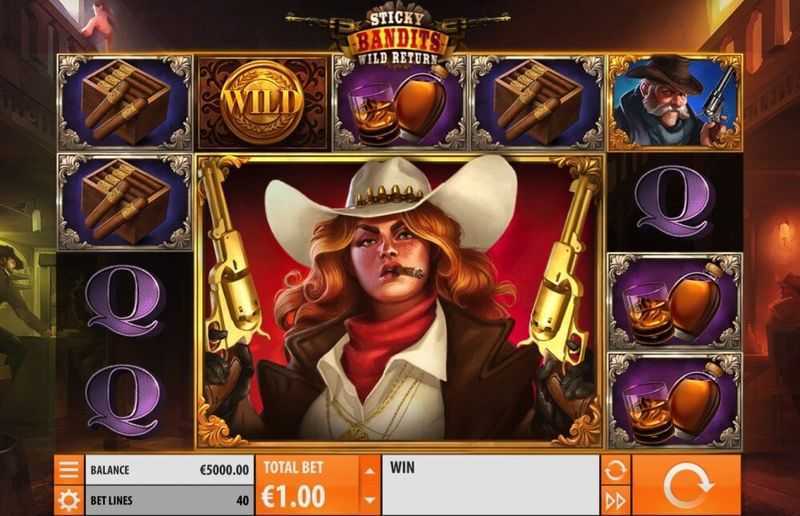
Task: Toggle the fast-forward turbo spin icon
Action: pos(615,501)
